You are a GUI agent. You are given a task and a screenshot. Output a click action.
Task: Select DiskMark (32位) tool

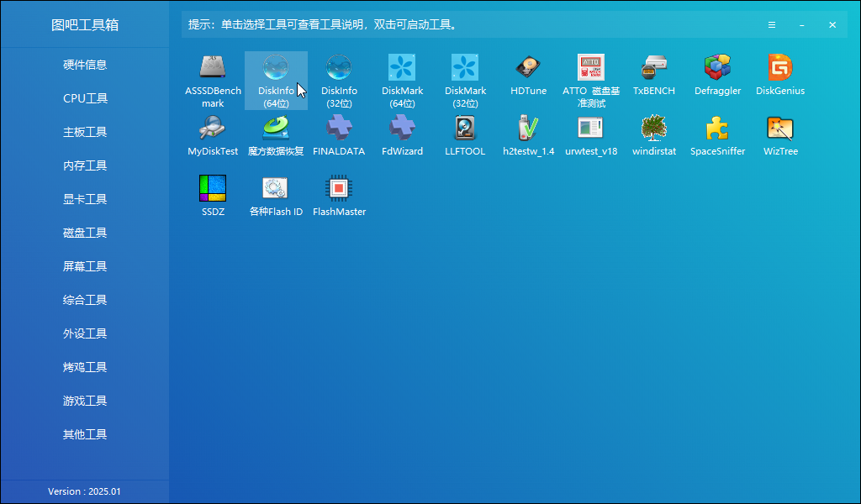point(466,81)
